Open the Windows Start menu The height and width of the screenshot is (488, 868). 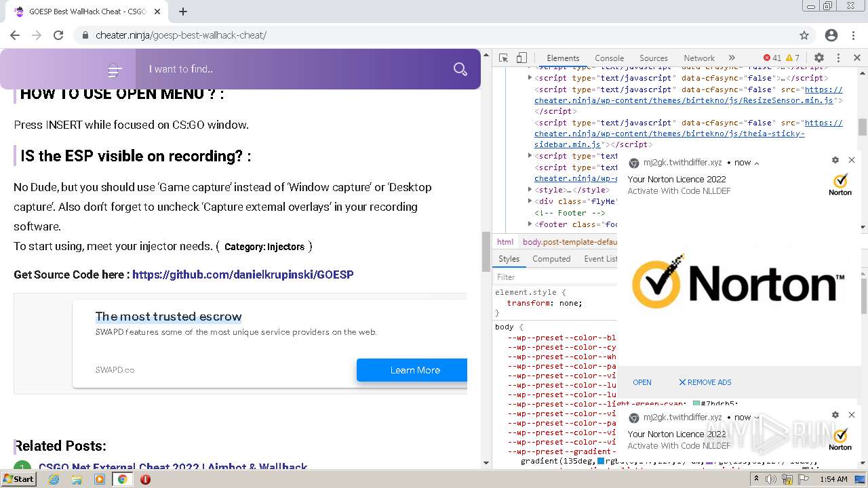click(18, 479)
